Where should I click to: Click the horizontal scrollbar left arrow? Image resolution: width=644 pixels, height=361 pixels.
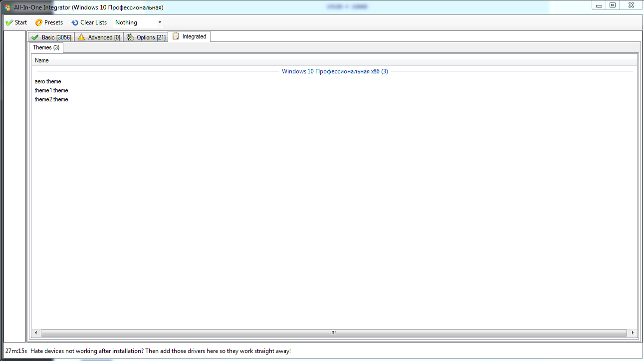(36, 333)
